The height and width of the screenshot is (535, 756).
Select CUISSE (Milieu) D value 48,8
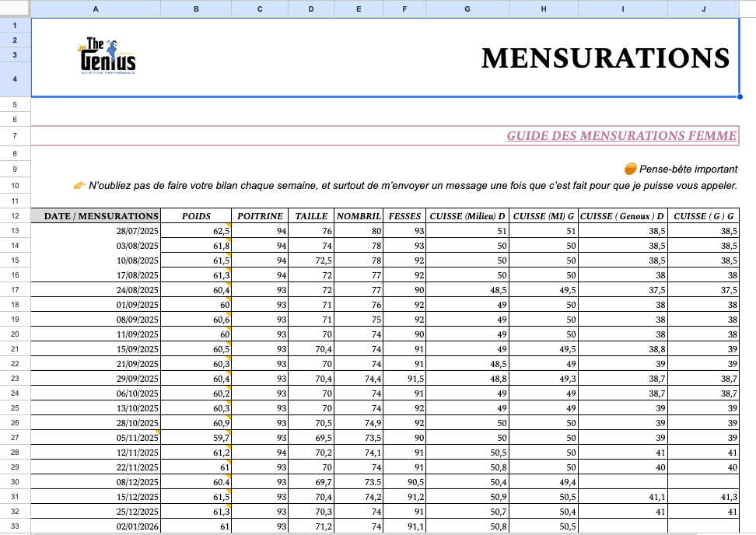(467, 379)
